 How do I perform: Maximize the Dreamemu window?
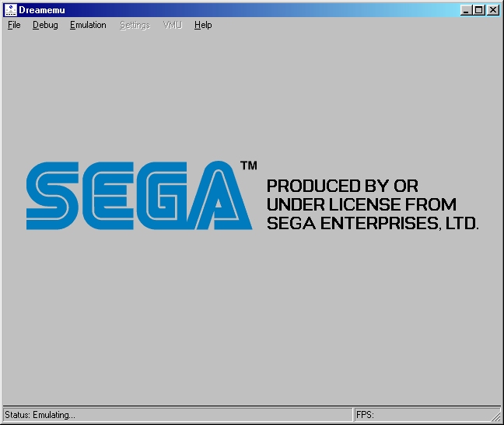pos(479,10)
